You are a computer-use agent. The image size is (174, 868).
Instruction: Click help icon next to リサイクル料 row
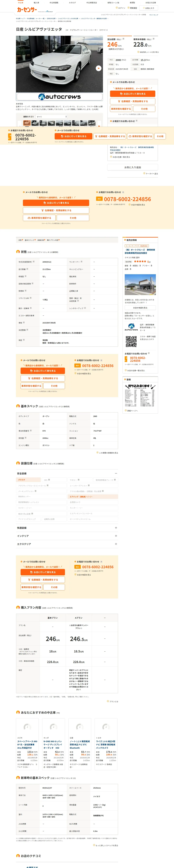pyautogui.click(x=31, y=298)
